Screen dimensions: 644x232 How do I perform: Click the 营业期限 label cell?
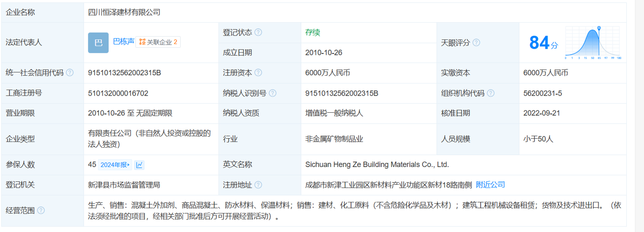click(42, 113)
